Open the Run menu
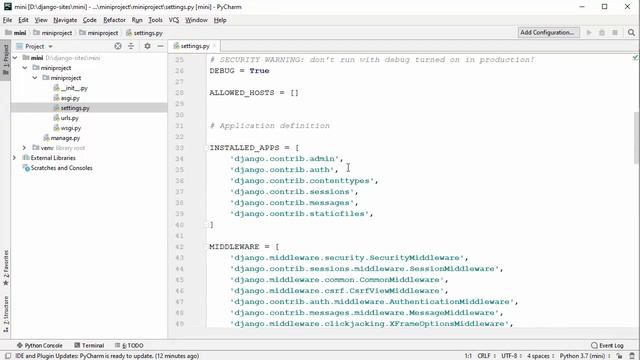The width and height of the screenshot is (640, 360). point(137,20)
